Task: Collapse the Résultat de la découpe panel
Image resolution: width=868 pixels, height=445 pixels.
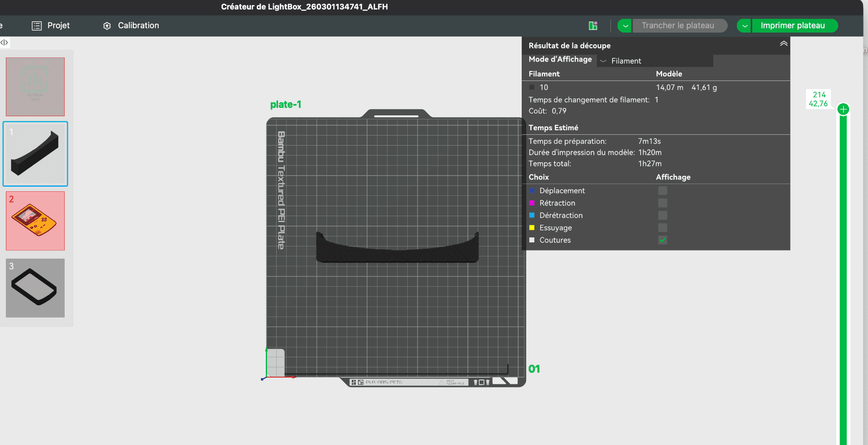Action: pyautogui.click(x=783, y=44)
